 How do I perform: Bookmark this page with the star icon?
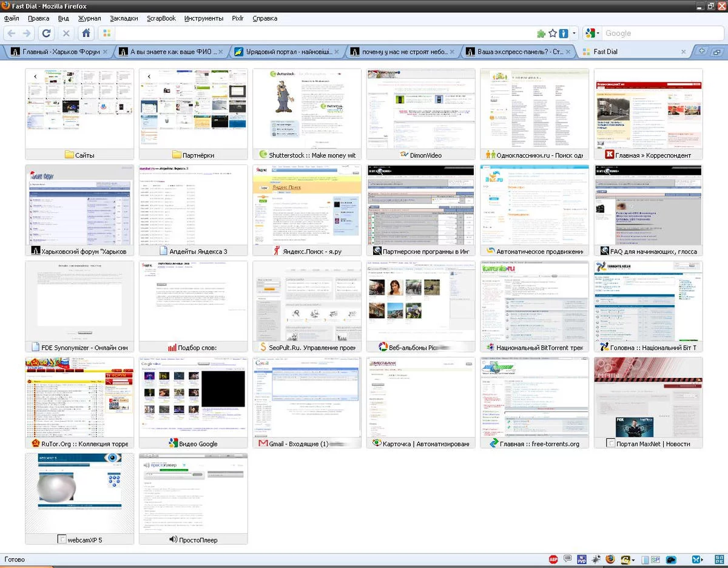click(552, 33)
